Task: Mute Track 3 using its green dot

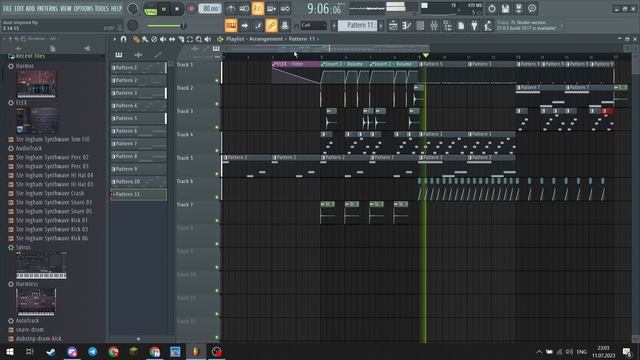Action: coord(217,127)
